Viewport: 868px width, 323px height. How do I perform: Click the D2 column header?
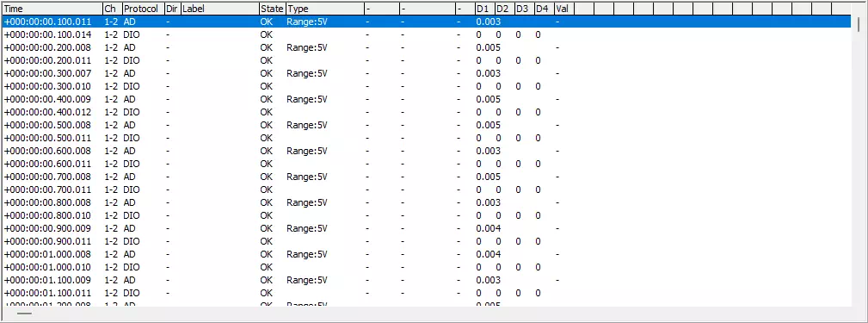tap(504, 9)
